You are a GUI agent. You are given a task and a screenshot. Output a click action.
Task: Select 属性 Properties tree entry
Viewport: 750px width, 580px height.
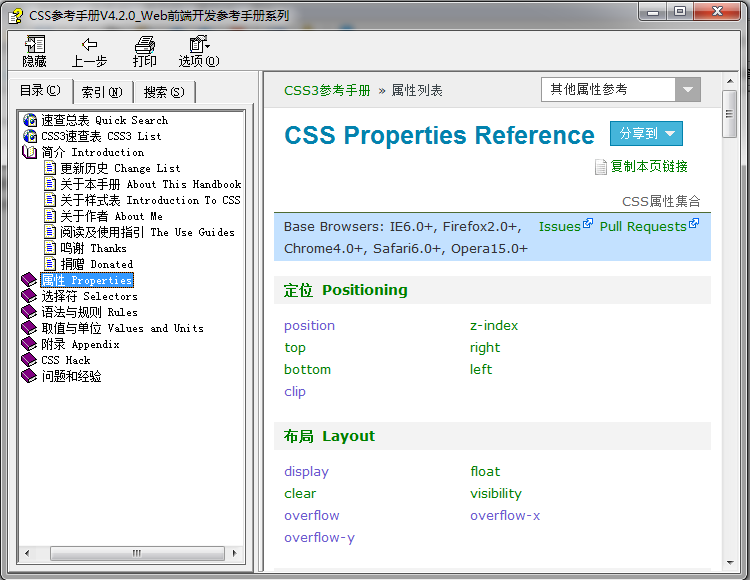coord(87,280)
